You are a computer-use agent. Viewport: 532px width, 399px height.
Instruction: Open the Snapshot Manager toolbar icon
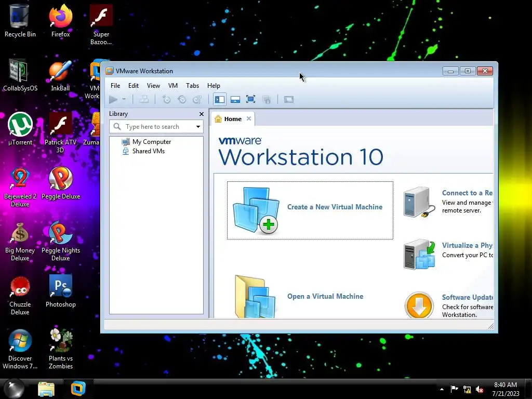click(x=197, y=99)
